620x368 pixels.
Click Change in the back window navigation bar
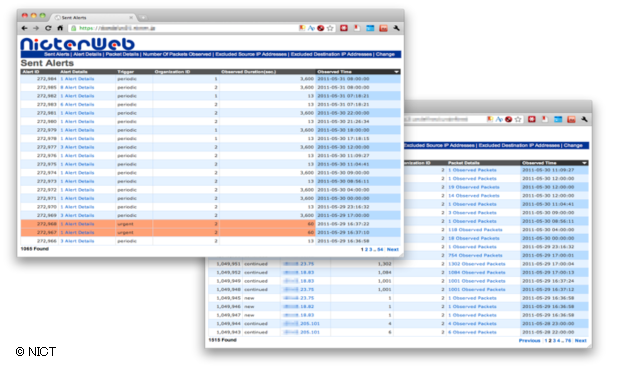coord(573,145)
